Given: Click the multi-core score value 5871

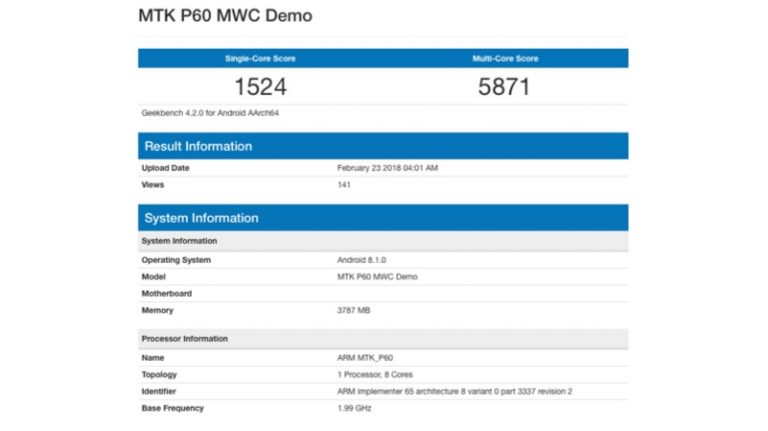Looking at the screenshot, I should point(505,86).
